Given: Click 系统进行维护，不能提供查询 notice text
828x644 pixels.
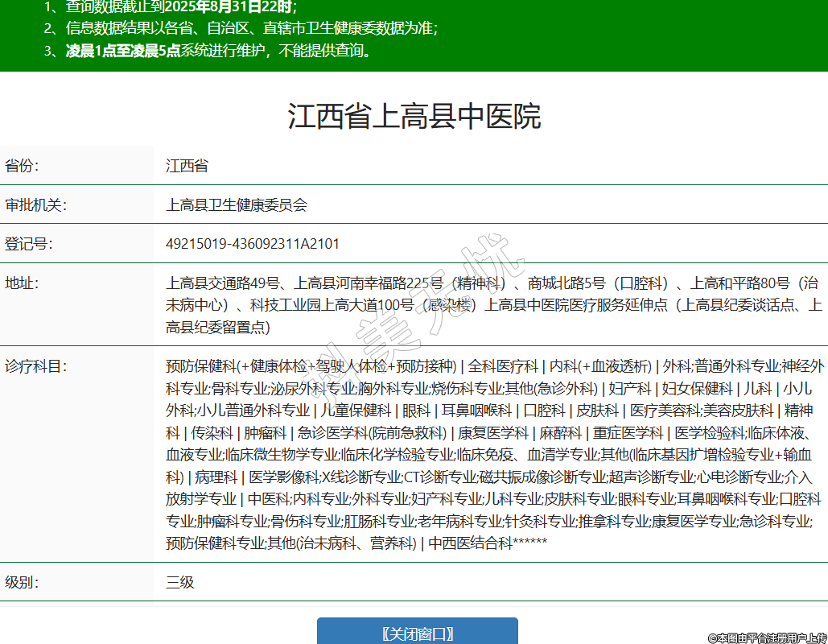Looking at the screenshot, I should tap(278, 52).
